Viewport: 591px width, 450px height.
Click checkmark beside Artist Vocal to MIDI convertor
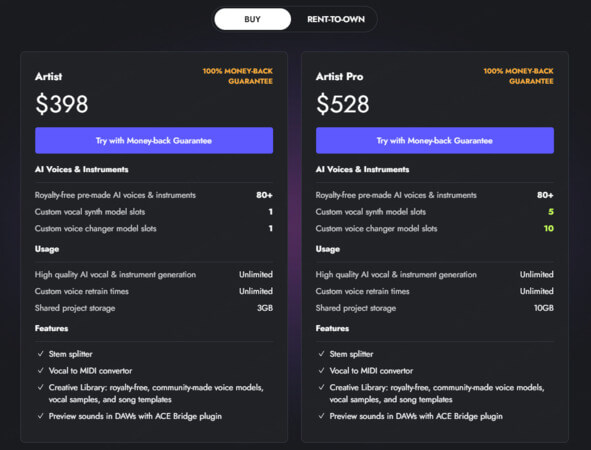coord(41,370)
